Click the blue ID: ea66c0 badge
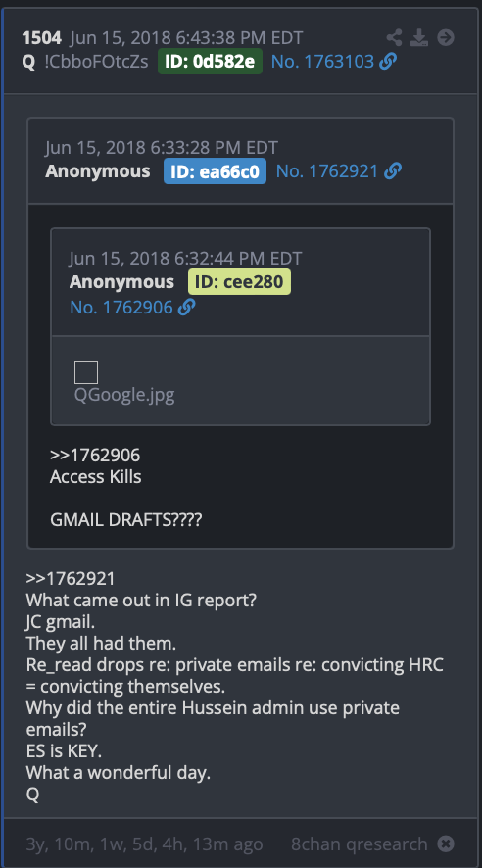 pyautogui.click(x=215, y=171)
